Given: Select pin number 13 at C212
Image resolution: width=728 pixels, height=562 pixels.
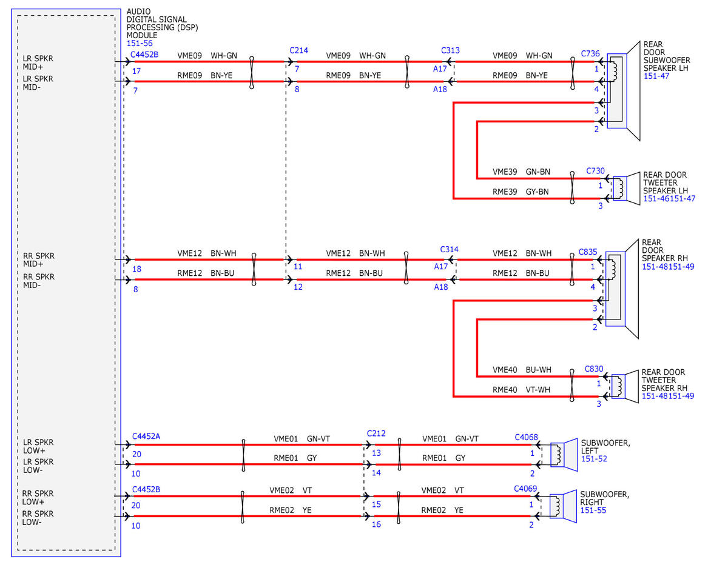Looking at the screenshot, I should pos(377,453).
